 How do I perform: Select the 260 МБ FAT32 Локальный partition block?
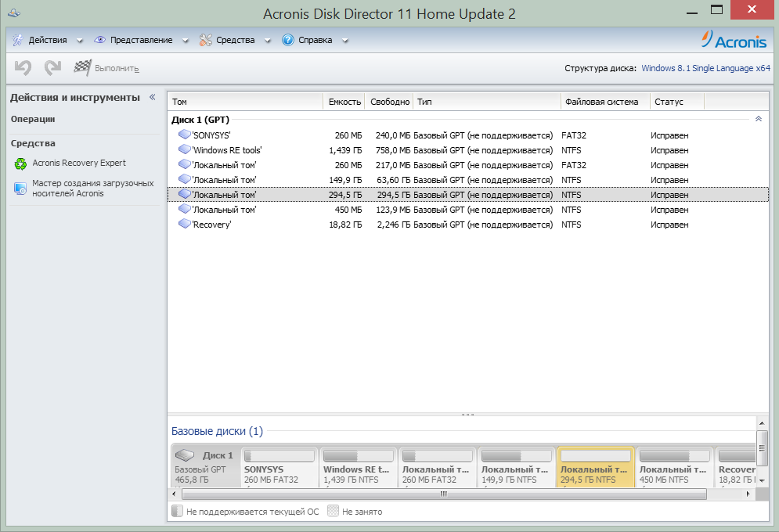(437, 467)
